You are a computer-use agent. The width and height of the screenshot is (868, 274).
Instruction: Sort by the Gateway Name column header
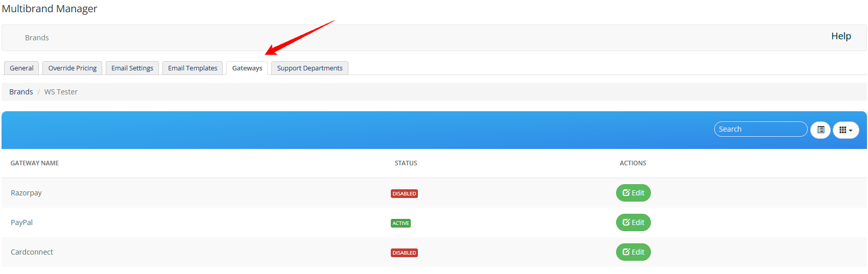[35, 163]
